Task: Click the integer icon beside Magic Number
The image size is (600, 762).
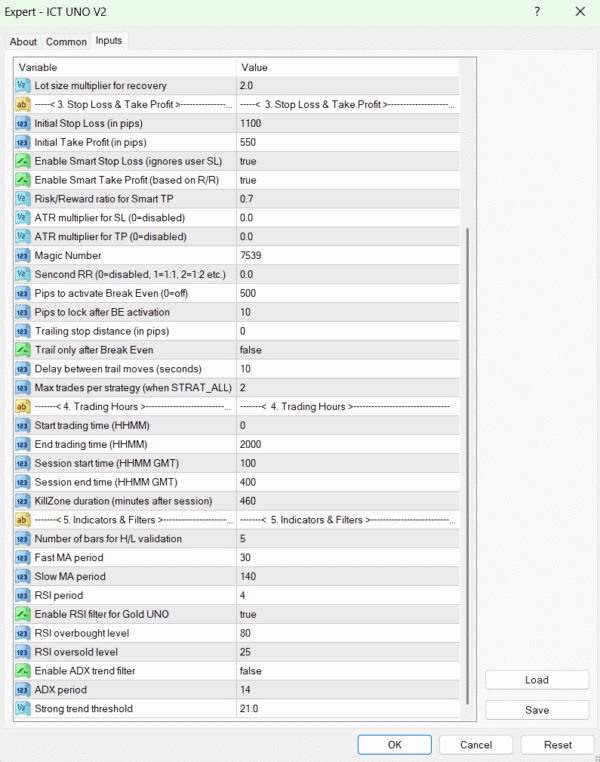Action: pyautogui.click(x=22, y=256)
